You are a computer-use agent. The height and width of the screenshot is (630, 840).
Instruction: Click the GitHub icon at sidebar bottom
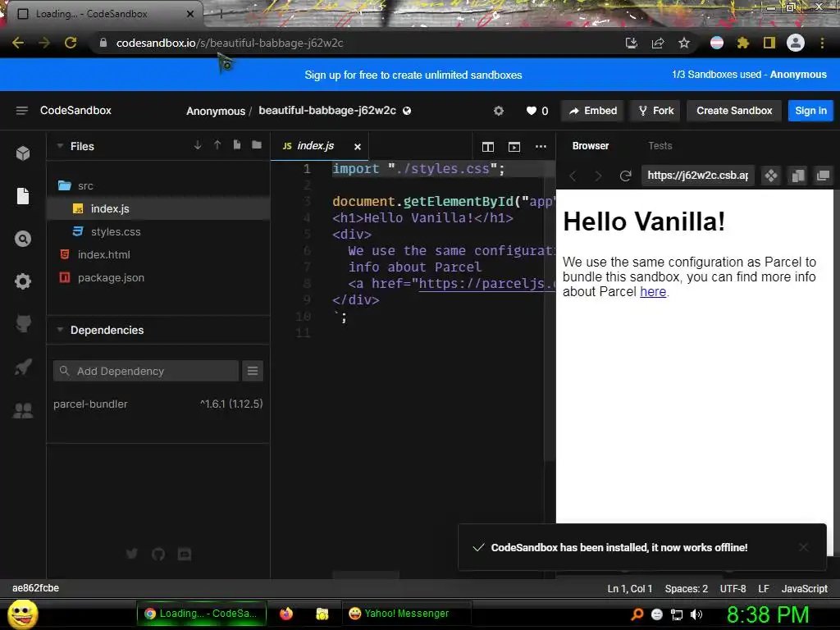click(x=158, y=554)
